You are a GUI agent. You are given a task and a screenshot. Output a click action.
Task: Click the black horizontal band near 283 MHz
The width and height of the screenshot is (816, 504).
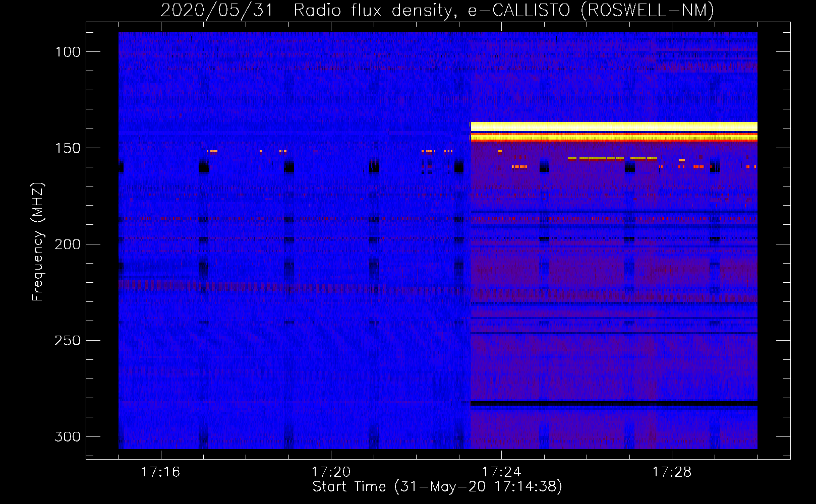coord(614,403)
